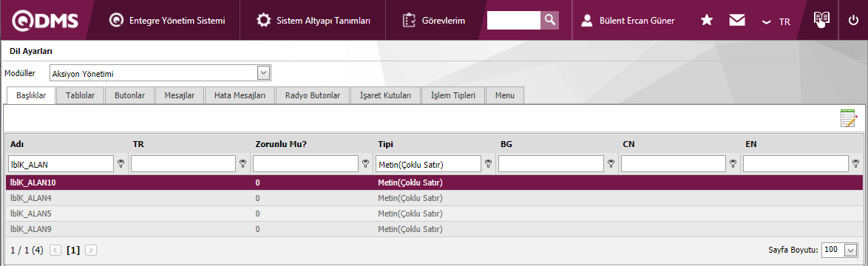The height and width of the screenshot is (266, 868).
Task: Open the Sayfa Boyutu dropdown
Action: pos(850,250)
